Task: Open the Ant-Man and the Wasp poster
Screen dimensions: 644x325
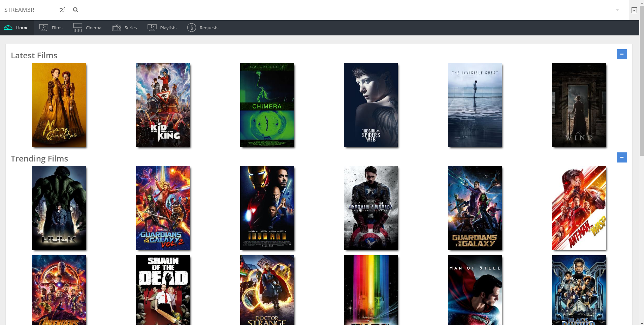Action: 579,208
